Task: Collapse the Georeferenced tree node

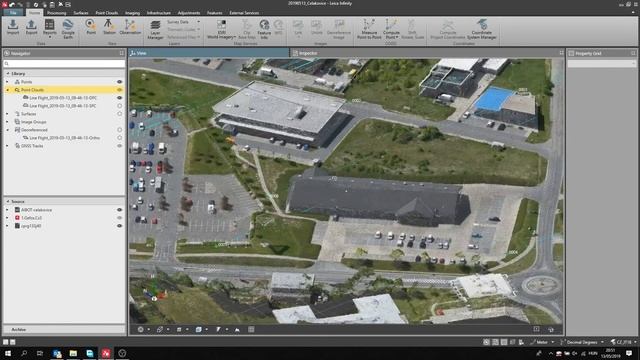Action: 7,130
